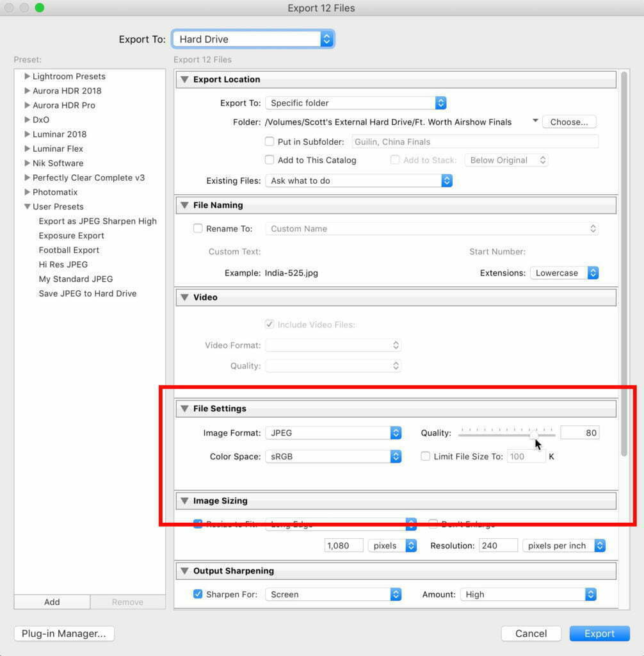Click the Quality slider handle
The height and width of the screenshot is (656, 644).
534,434
